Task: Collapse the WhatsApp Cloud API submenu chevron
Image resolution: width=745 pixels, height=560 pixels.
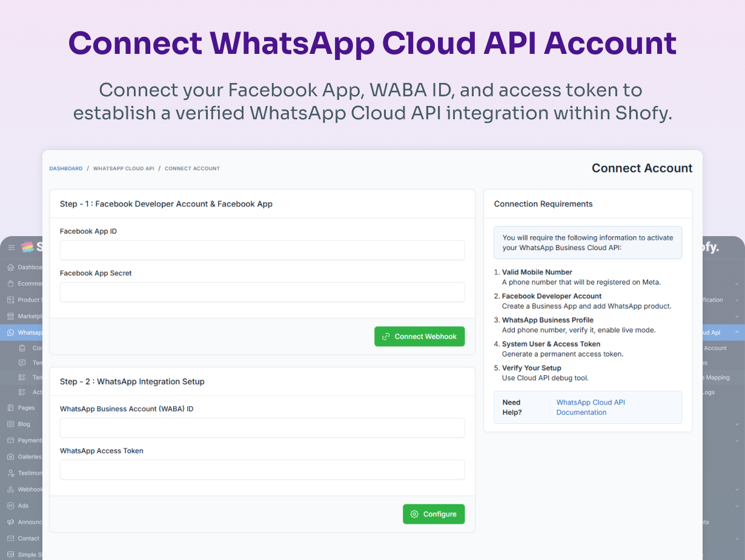Action: (738, 332)
